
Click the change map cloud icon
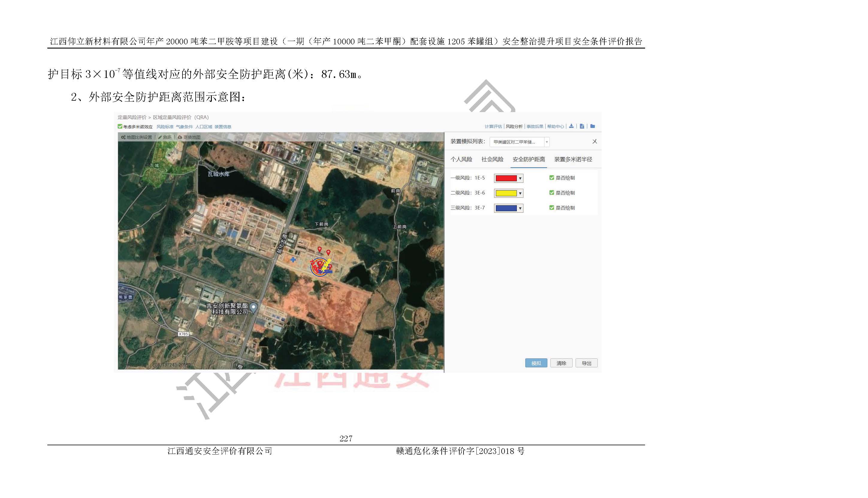pos(180,137)
